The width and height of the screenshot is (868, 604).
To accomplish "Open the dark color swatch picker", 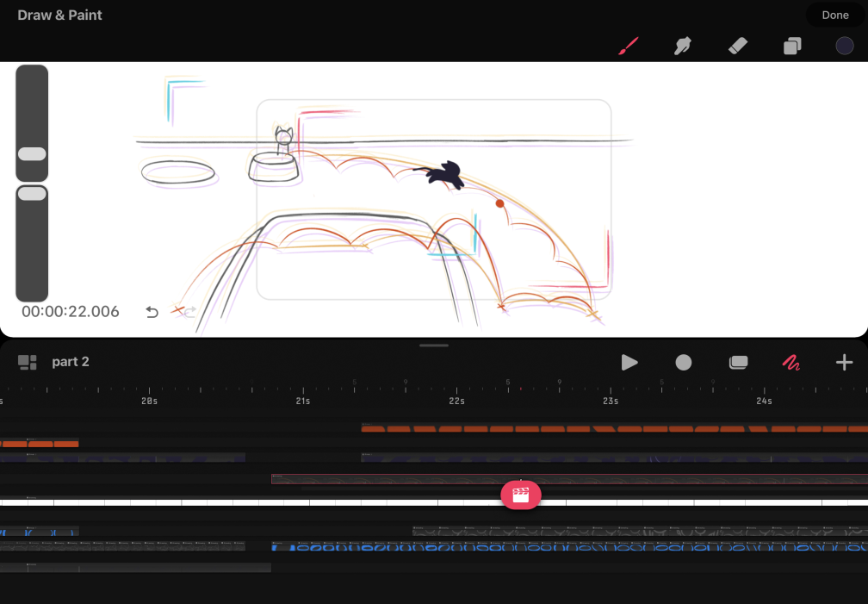I will (844, 46).
